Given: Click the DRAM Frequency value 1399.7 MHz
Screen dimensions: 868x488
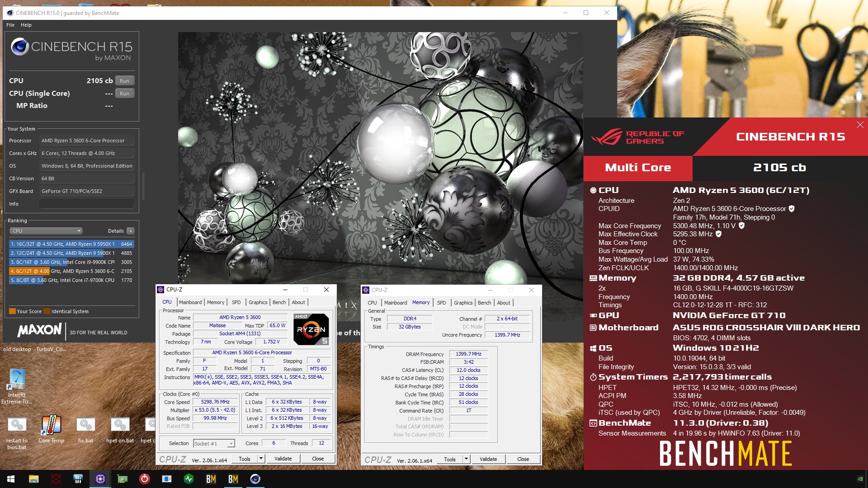Looking at the screenshot, I should pyautogui.click(x=468, y=354).
